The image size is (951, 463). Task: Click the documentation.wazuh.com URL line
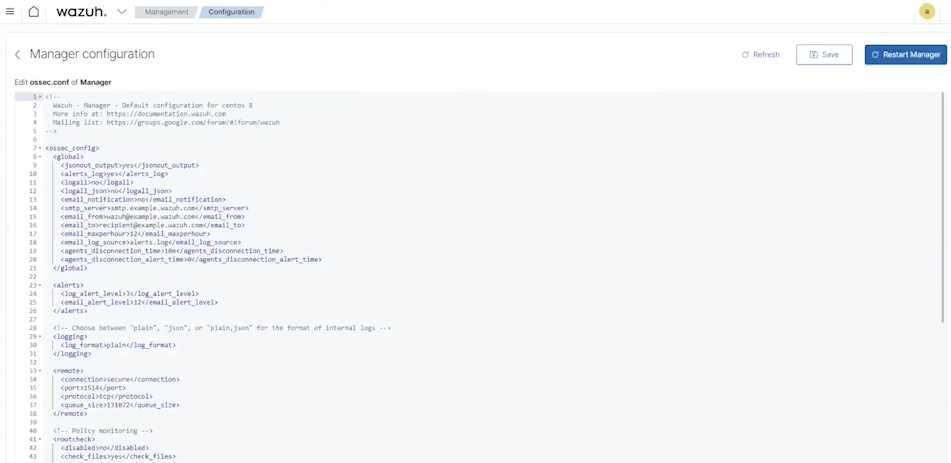click(x=139, y=113)
